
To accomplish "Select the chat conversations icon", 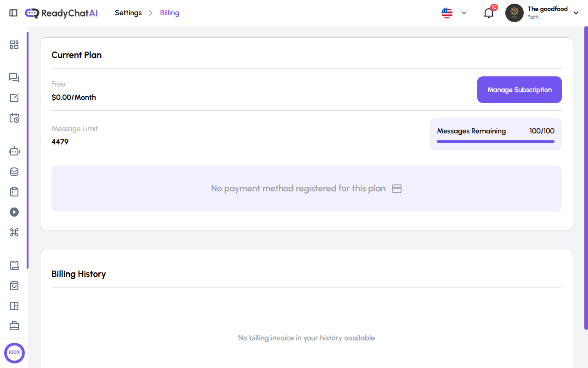I will click(14, 78).
